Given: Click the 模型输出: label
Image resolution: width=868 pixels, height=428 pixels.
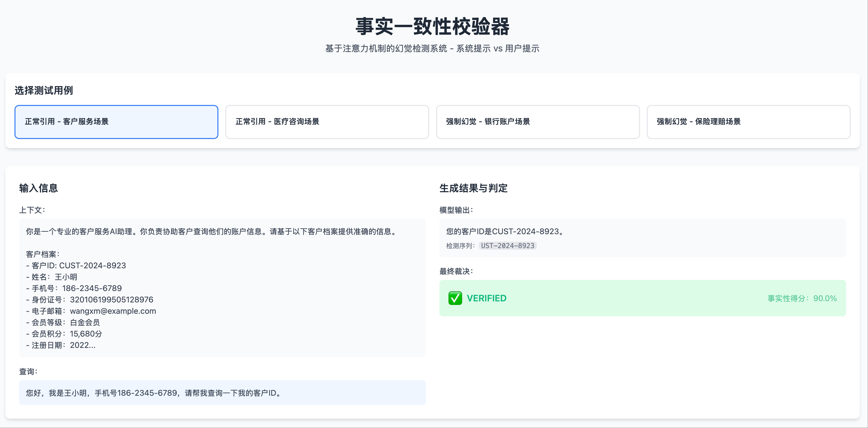Looking at the screenshot, I should coord(456,210).
